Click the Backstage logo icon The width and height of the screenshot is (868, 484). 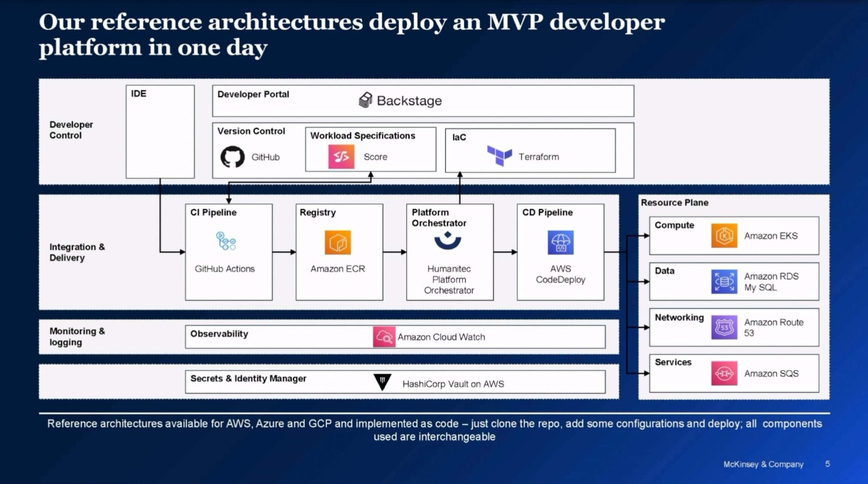[x=365, y=100]
